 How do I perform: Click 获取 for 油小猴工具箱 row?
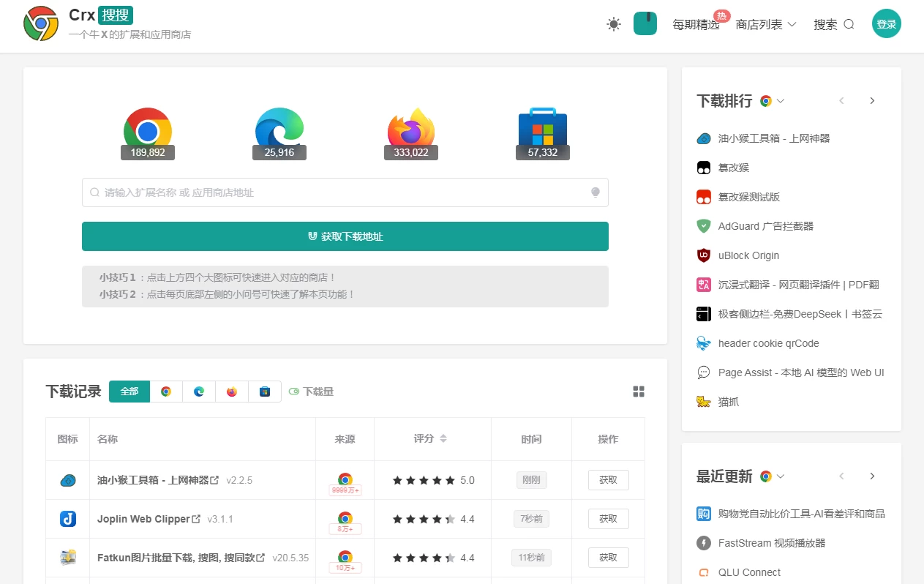pyautogui.click(x=609, y=480)
